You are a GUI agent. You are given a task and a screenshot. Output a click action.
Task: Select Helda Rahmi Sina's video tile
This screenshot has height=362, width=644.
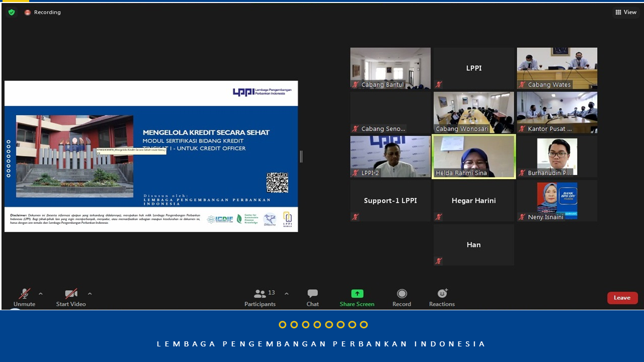474,156
